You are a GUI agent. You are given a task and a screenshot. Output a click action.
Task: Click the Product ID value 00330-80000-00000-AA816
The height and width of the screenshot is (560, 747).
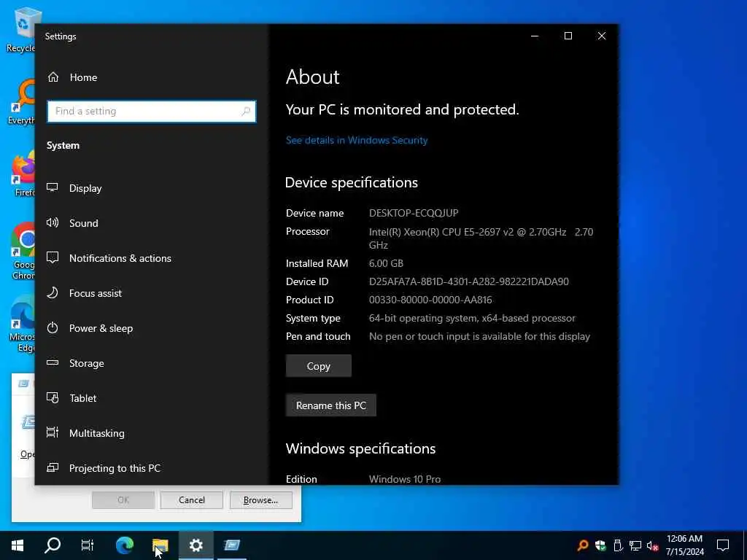click(x=430, y=300)
